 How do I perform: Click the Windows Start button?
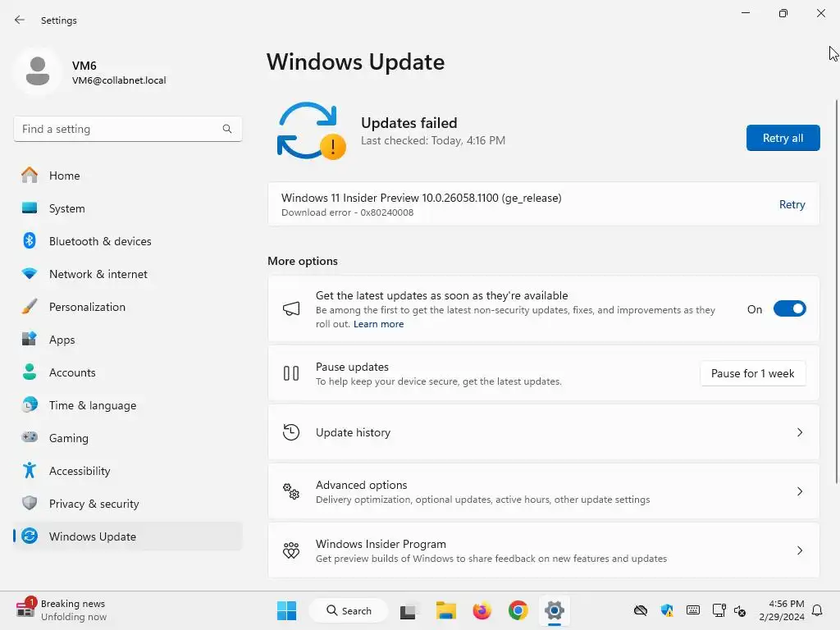click(286, 610)
